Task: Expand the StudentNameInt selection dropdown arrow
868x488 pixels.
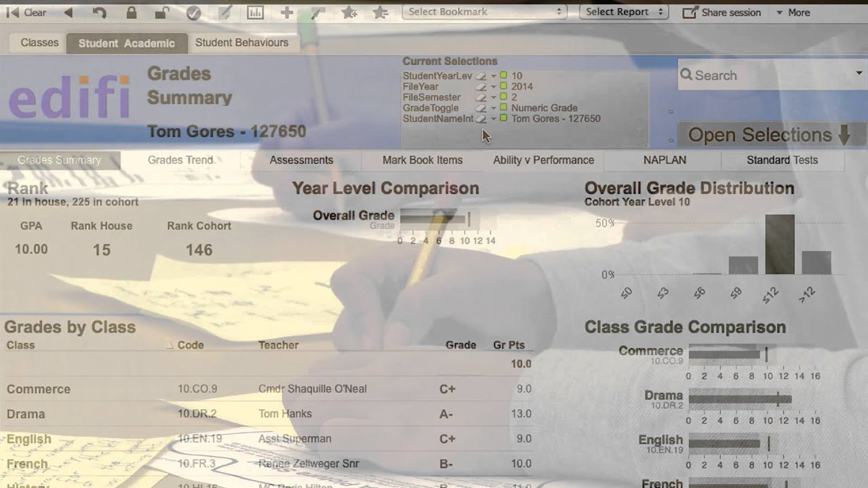Action: tap(494, 119)
